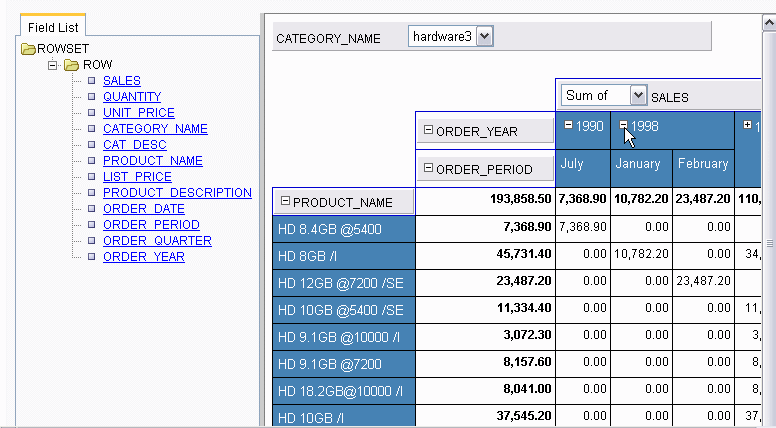Click the square icon beside LIST_PRICE field
The height and width of the screenshot is (428, 776).
(x=91, y=177)
